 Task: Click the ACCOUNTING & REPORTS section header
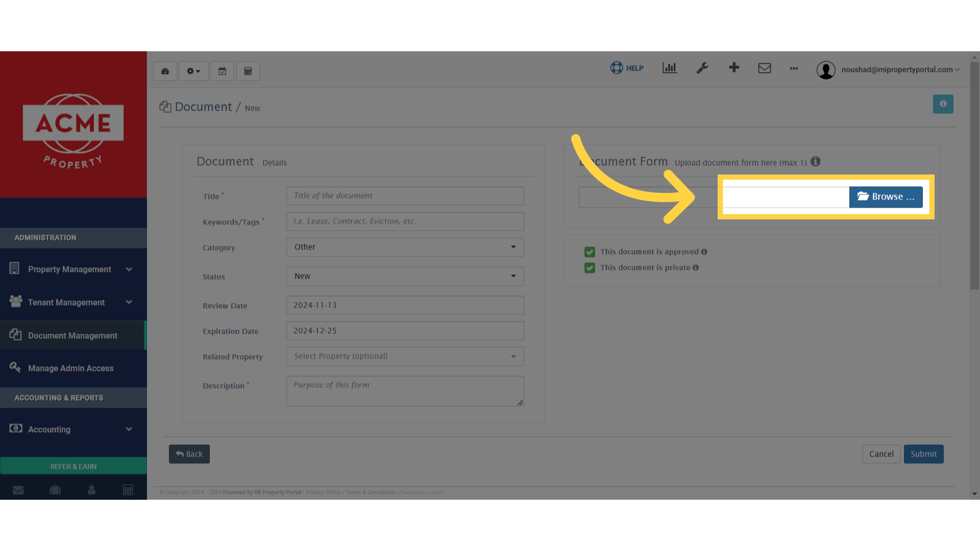[x=73, y=398]
